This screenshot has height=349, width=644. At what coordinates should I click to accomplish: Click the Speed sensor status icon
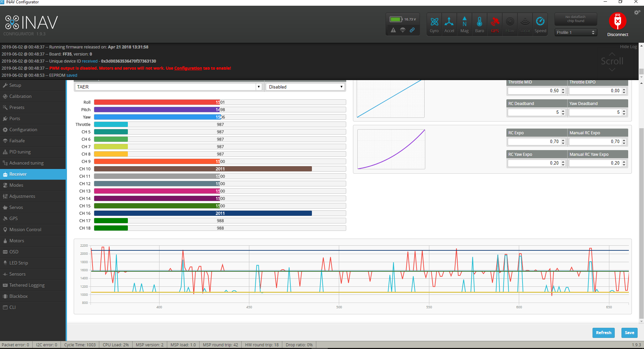(x=540, y=24)
